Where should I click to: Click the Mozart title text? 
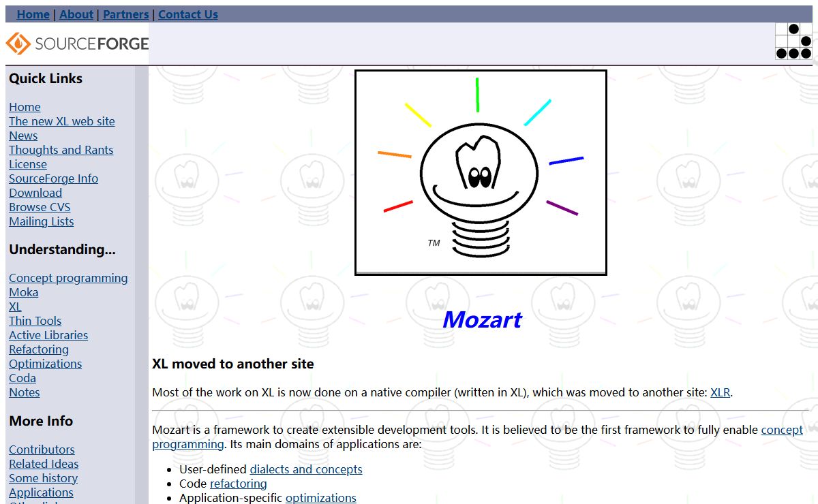pos(482,319)
